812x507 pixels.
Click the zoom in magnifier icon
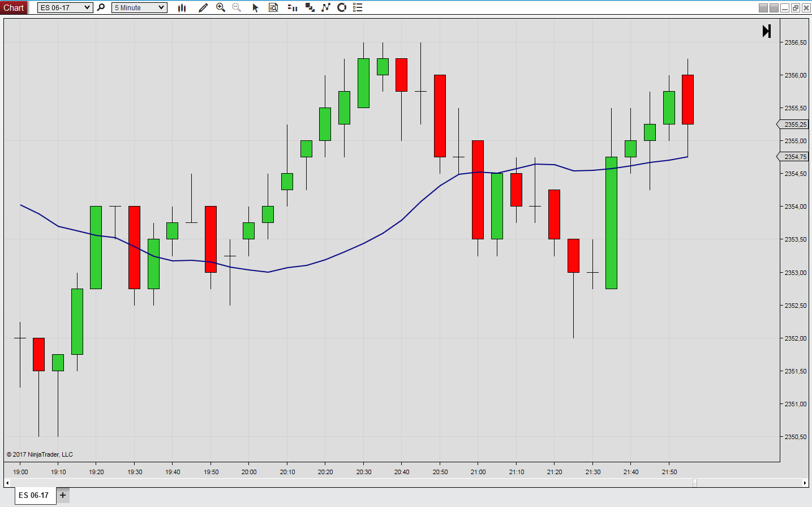point(221,7)
